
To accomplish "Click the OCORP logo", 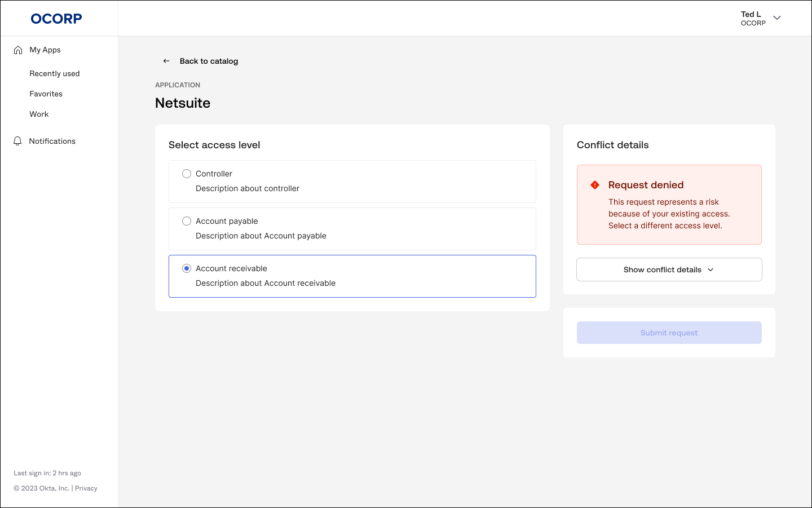I will [56, 18].
